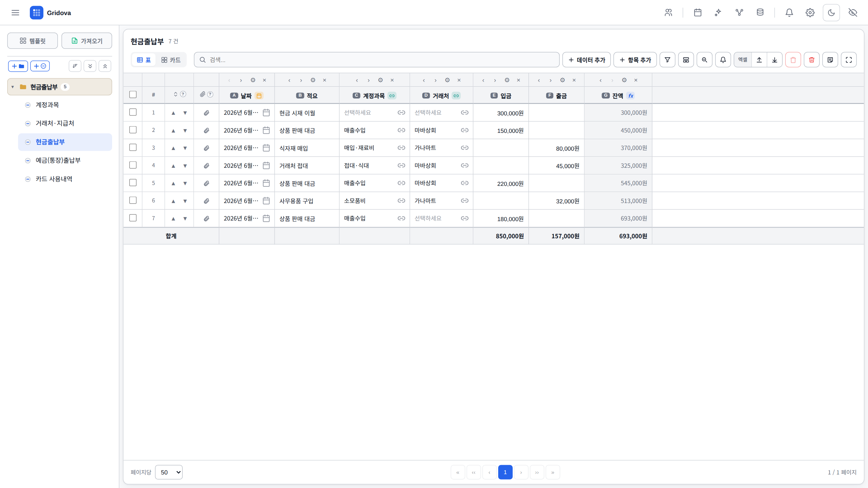
Task: Click the 식자재 매입 cell
Action: pos(307,148)
